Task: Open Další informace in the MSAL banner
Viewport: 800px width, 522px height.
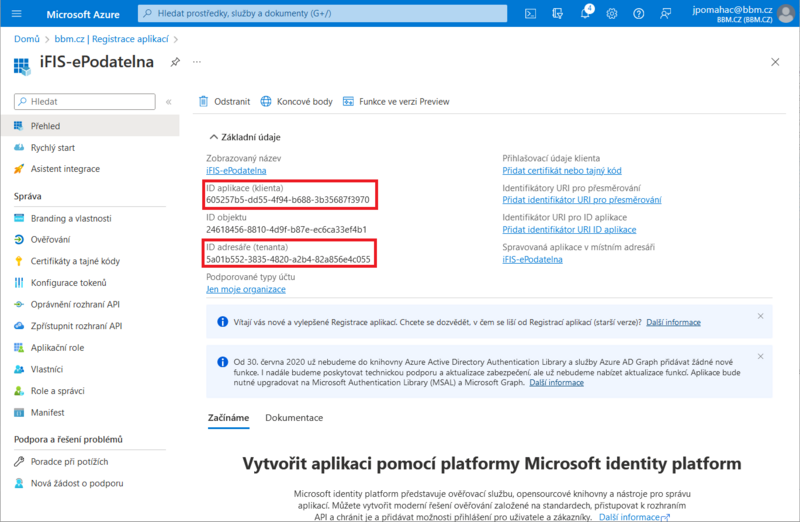Action: [557, 383]
